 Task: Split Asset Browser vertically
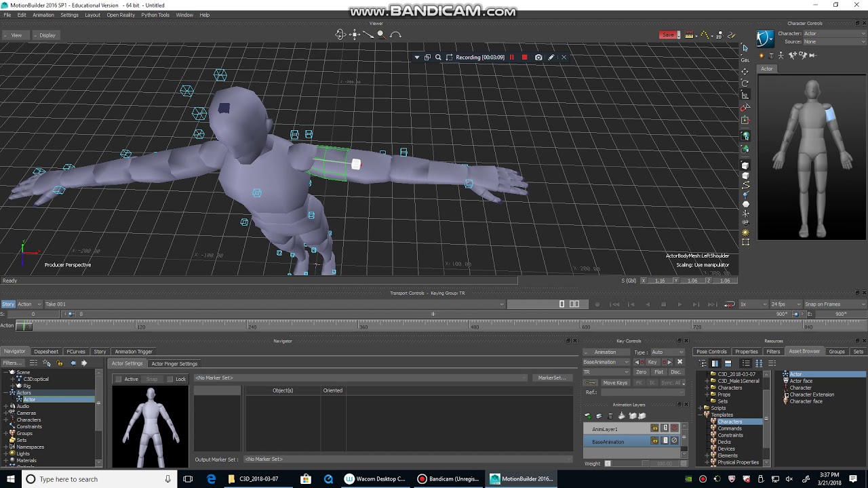point(715,363)
